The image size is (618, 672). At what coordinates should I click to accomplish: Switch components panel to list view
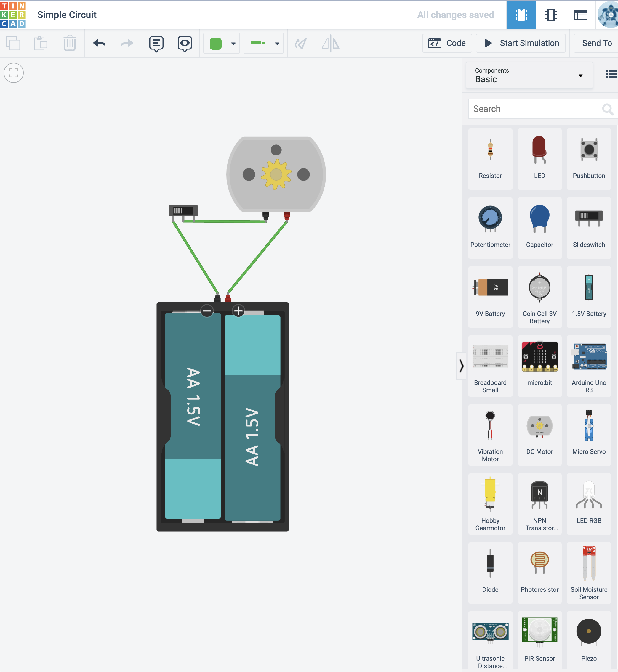(611, 74)
